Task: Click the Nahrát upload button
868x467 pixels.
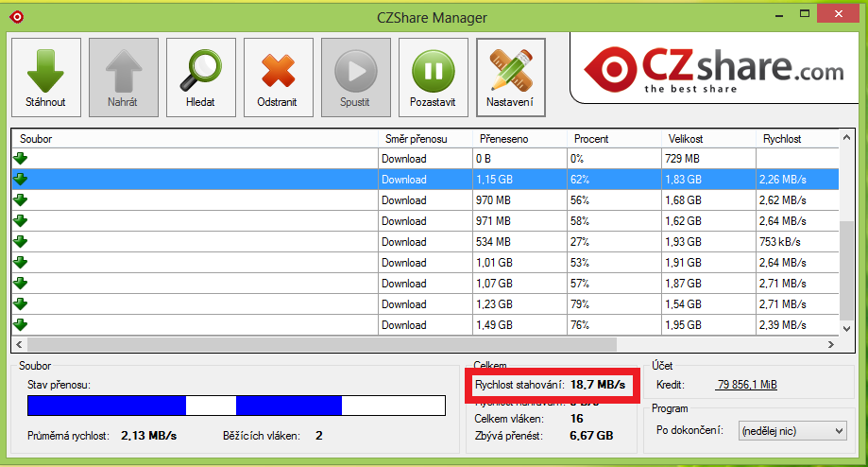Action: point(123,78)
